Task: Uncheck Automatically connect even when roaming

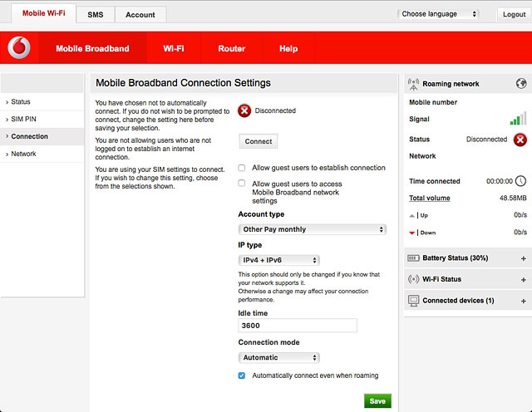Action: pos(242,375)
